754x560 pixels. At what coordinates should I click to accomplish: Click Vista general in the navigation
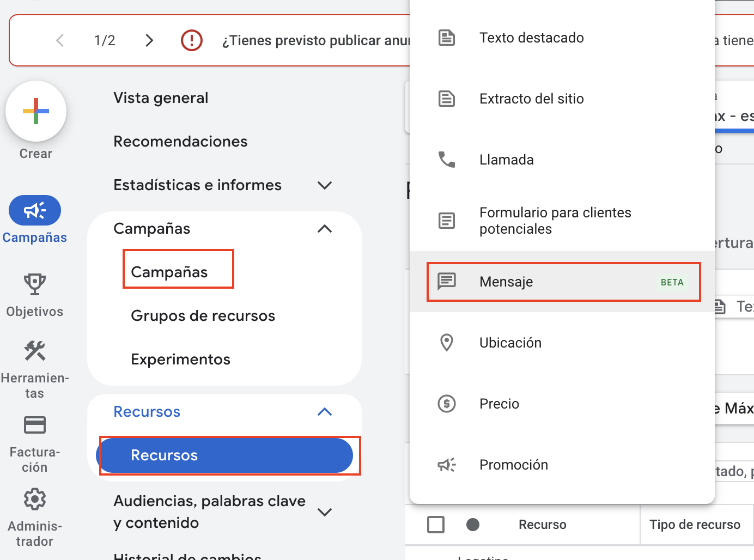(x=161, y=98)
